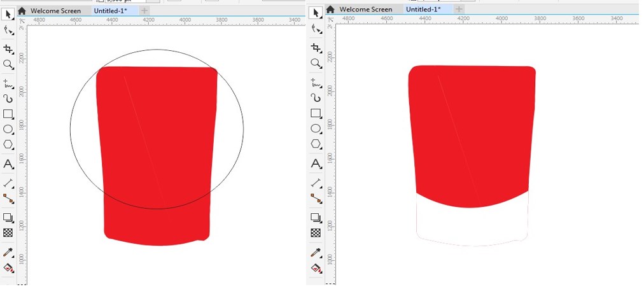Select the Freehand tool in right window
644x294 pixels.
pyautogui.click(x=316, y=82)
